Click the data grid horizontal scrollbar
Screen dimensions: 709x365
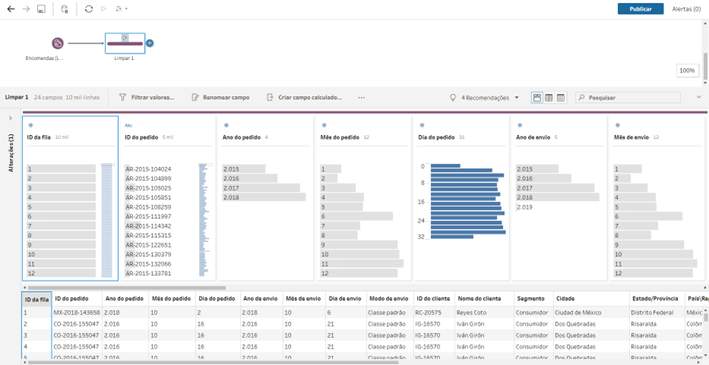coord(212,362)
